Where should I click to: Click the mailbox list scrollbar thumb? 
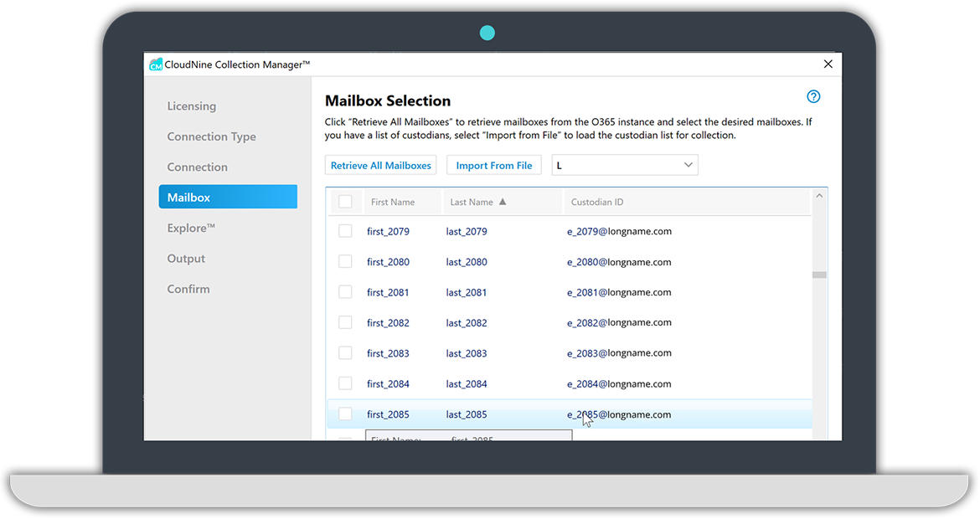coord(819,275)
